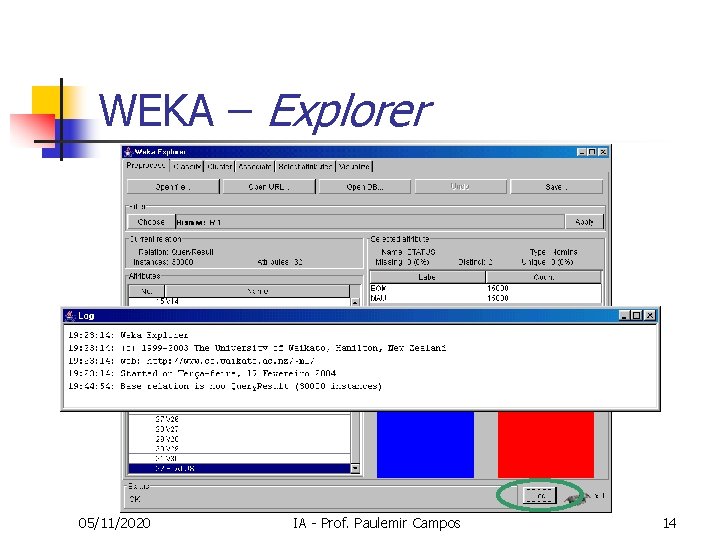
Task: Click the filter name text field
Action: (370, 222)
